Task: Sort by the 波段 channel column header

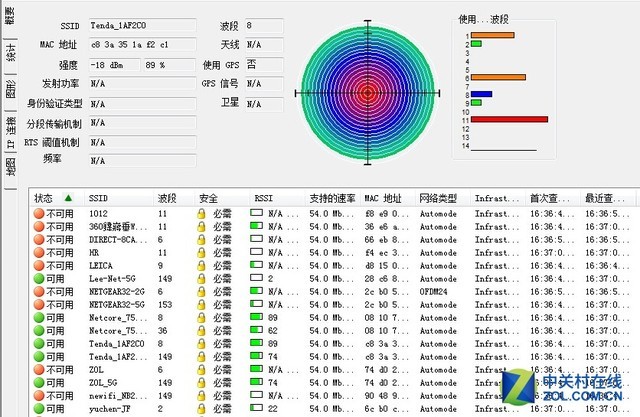Action: [x=167, y=198]
